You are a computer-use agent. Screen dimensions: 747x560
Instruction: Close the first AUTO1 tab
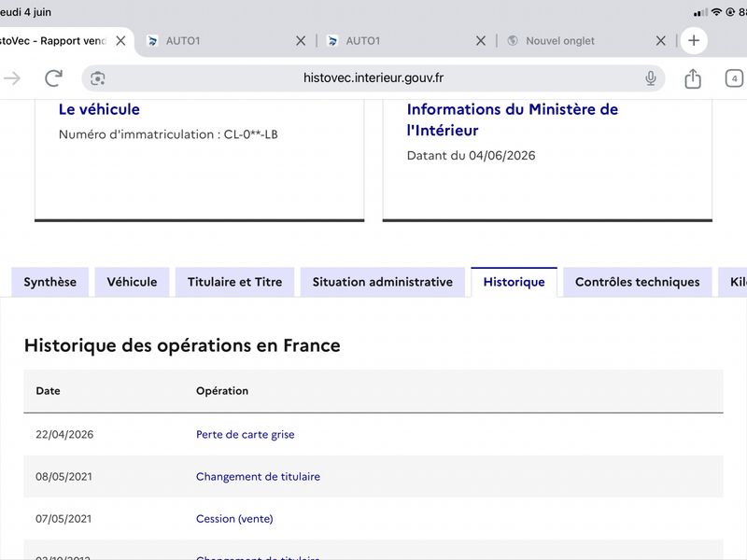click(x=301, y=41)
